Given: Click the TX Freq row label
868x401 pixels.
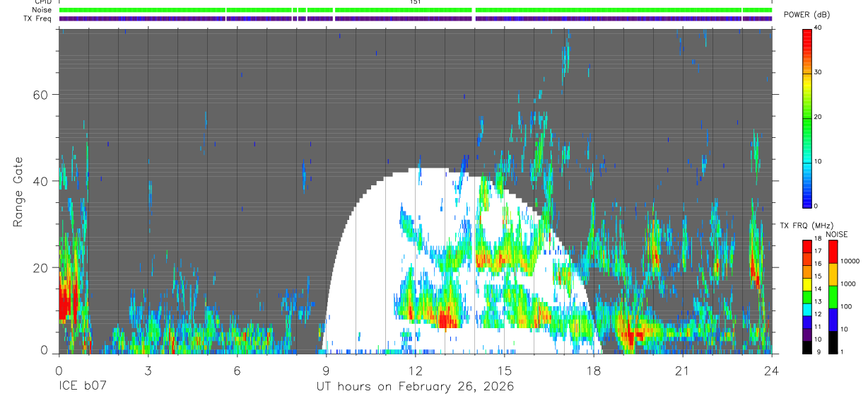Looking at the screenshot, I should [37, 18].
